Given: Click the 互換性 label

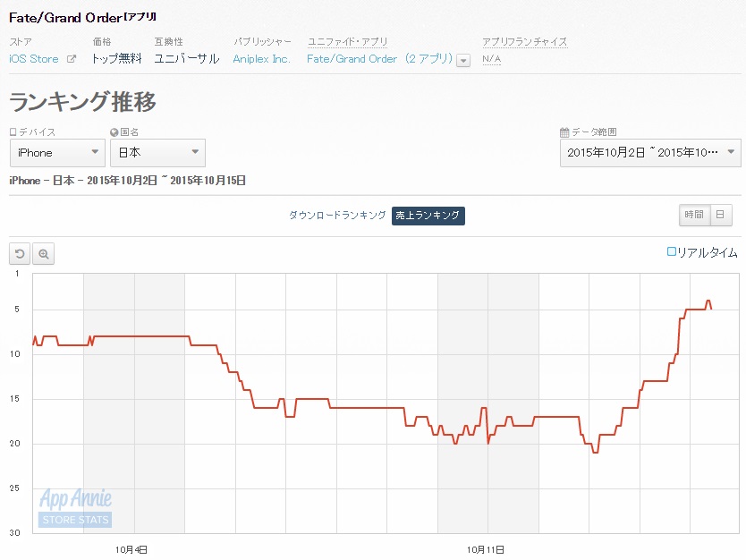Looking at the screenshot, I should [168, 42].
